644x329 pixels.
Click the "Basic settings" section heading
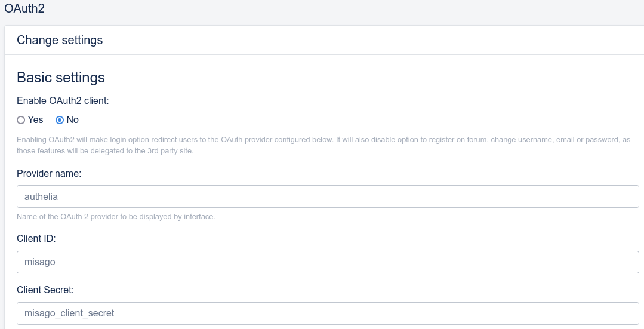pyautogui.click(x=61, y=78)
